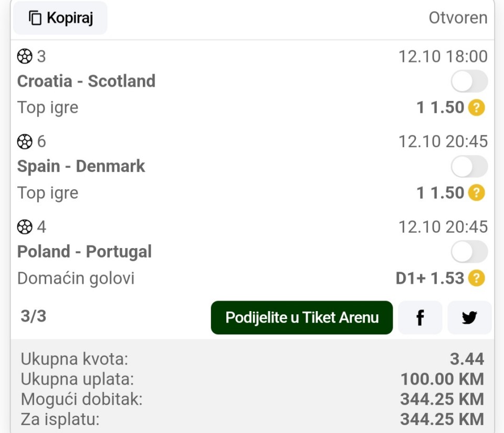Open help icon for Spain - Denmark odds
This screenshot has width=504, height=433.
[476, 193]
